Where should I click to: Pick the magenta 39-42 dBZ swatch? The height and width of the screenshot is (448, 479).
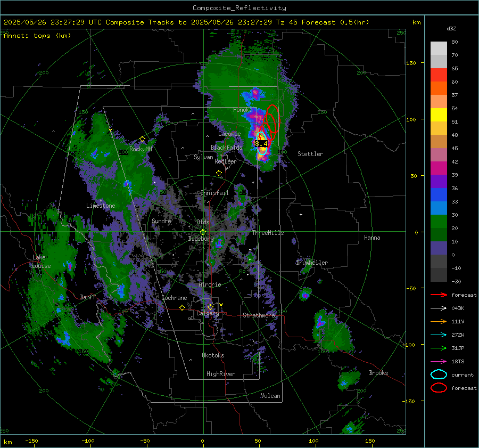pyautogui.click(x=439, y=168)
